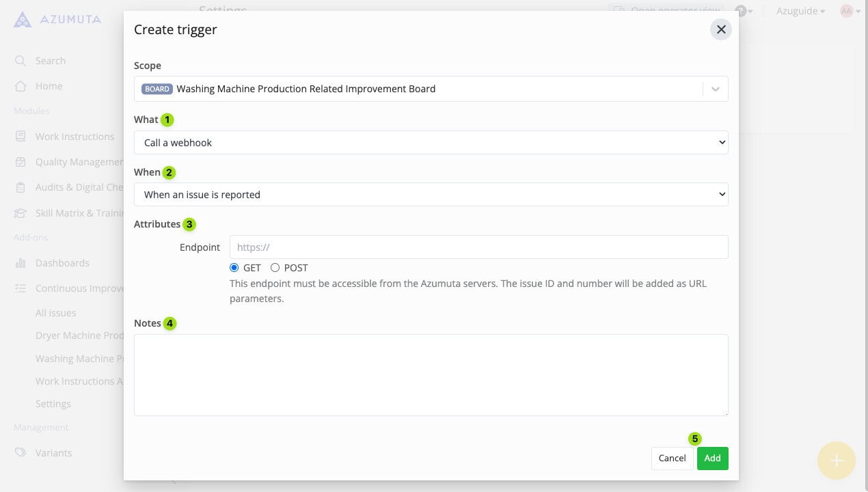The image size is (868, 492).
Task: Click the Home house icon
Action: point(21,86)
